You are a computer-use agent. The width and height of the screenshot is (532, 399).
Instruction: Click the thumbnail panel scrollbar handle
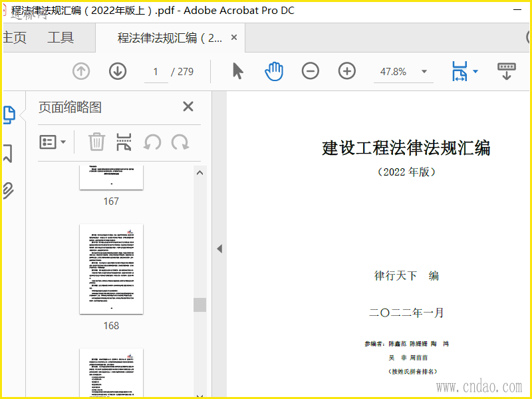tap(200, 305)
